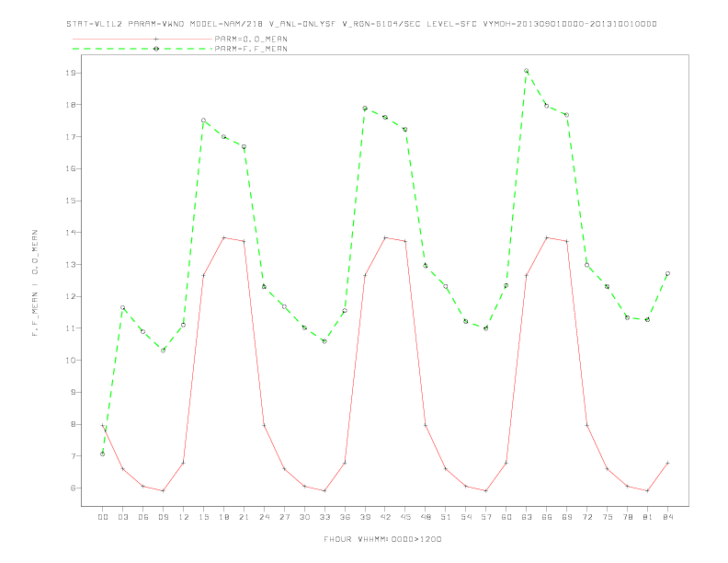Click V_ANL=ONLYSF in the chart header
This screenshot has width=728, height=563.
(x=302, y=24)
